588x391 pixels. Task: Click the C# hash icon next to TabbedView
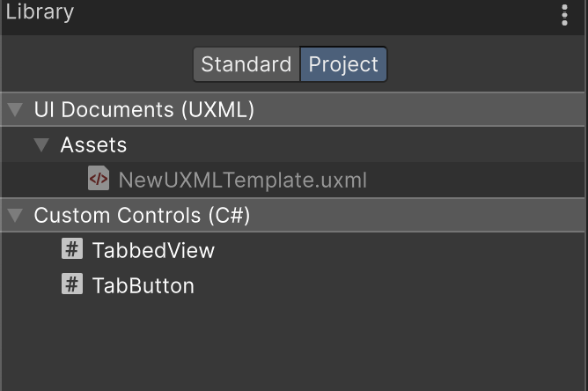point(72,249)
